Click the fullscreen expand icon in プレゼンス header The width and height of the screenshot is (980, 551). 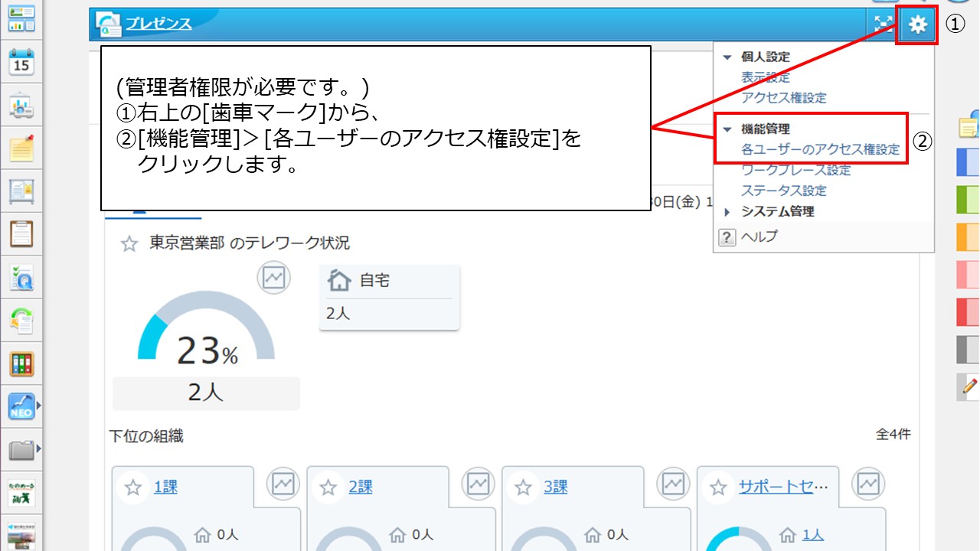(x=882, y=24)
